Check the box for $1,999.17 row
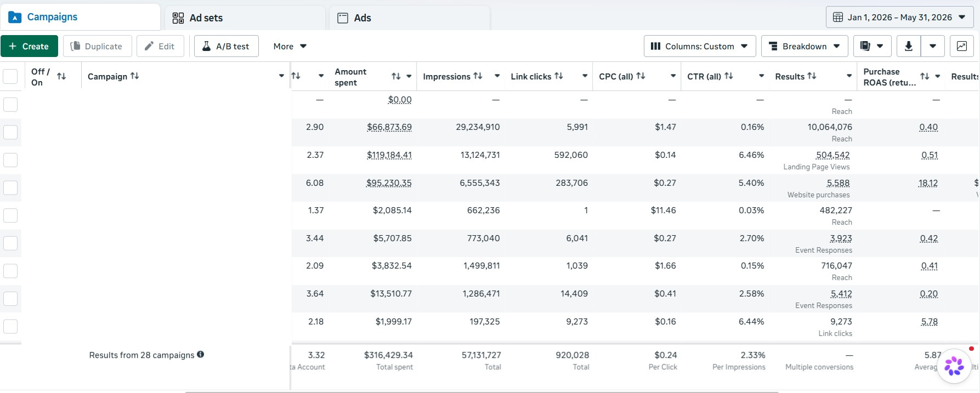 pos(10,327)
